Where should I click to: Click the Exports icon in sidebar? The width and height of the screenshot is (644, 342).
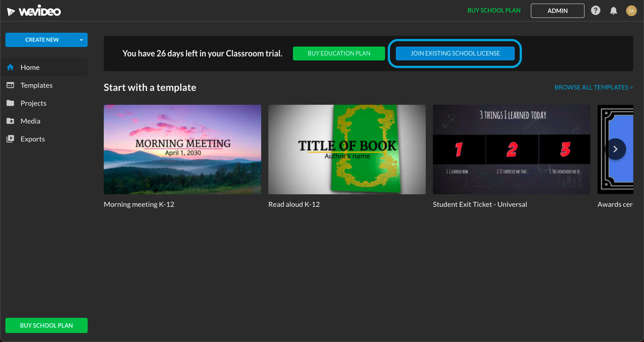[x=10, y=139]
